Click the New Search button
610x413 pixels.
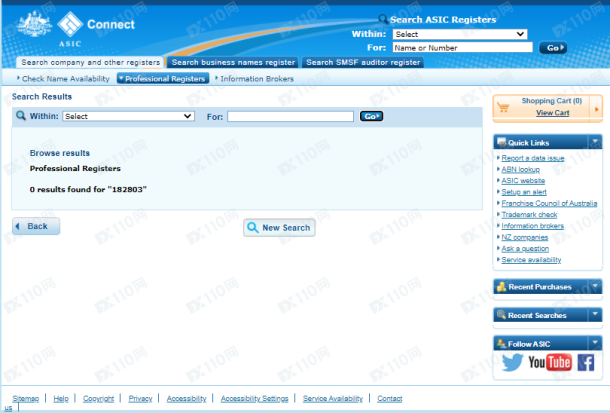click(x=279, y=228)
